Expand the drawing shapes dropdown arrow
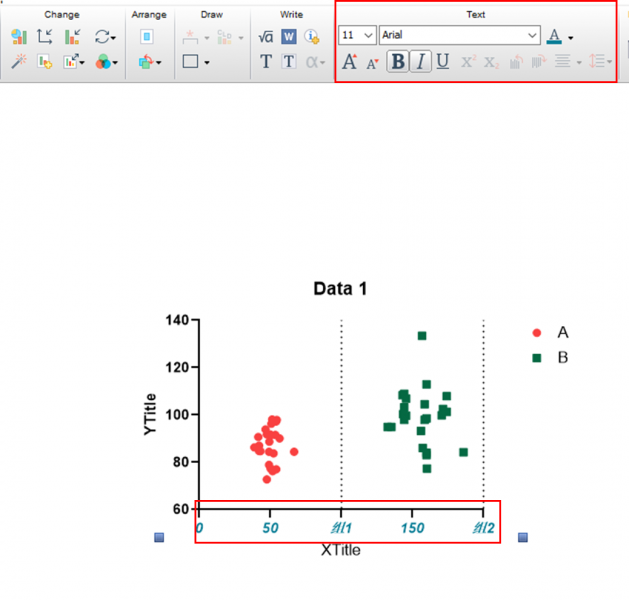629x600 pixels. pyautogui.click(x=207, y=63)
